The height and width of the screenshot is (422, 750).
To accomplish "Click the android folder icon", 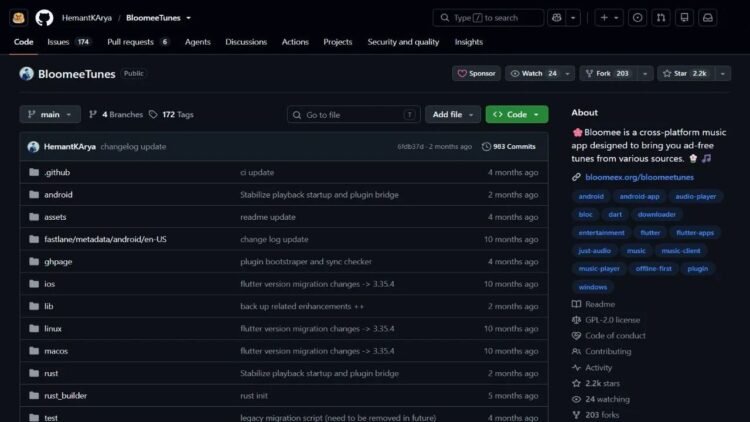I will coord(33,195).
